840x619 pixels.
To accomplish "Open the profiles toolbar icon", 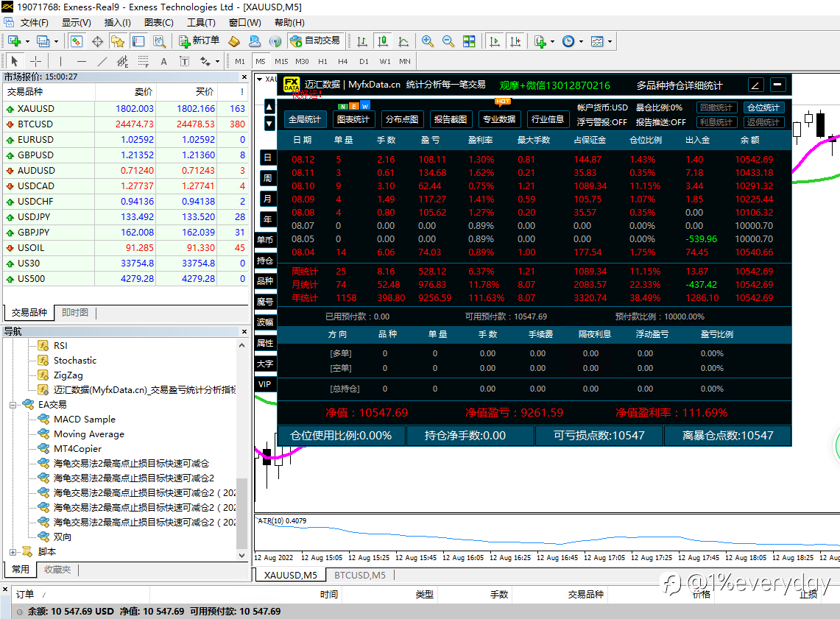I will 43,41.
